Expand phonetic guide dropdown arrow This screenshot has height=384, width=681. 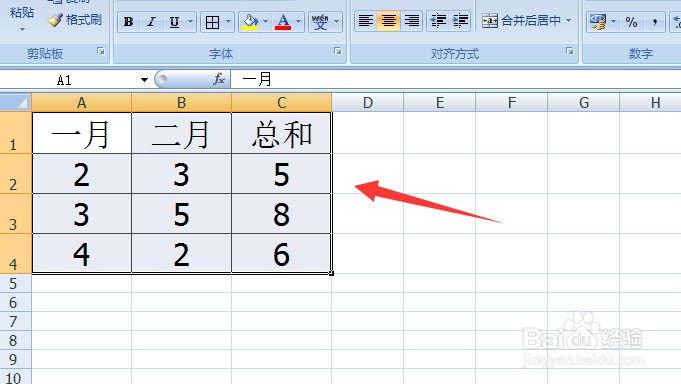337,22
